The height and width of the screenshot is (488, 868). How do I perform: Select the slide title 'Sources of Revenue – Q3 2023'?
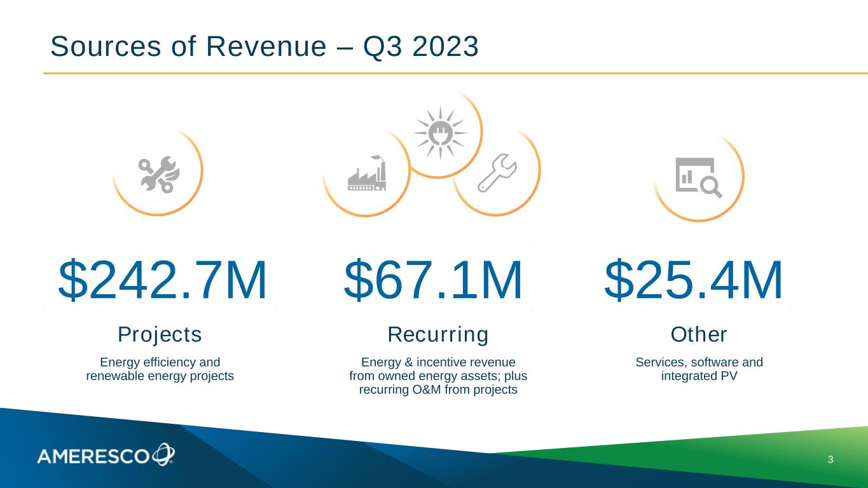[264, 46]
